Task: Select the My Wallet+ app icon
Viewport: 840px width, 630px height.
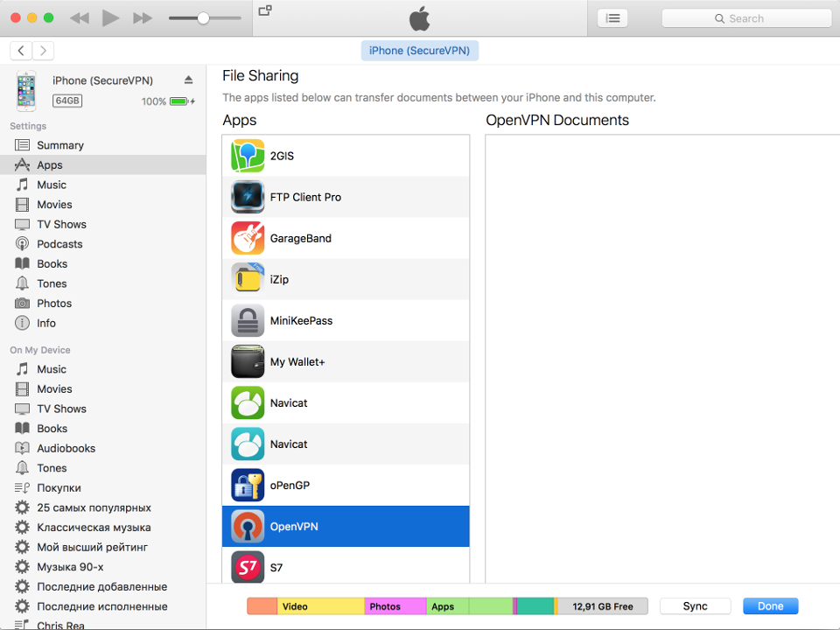Action: [248, 361]
